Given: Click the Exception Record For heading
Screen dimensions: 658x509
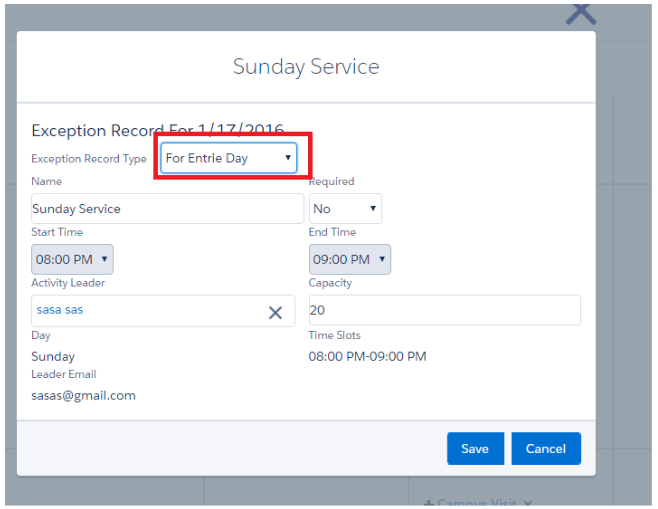Looking at the screenshot, I should click(x=157, y=130).
